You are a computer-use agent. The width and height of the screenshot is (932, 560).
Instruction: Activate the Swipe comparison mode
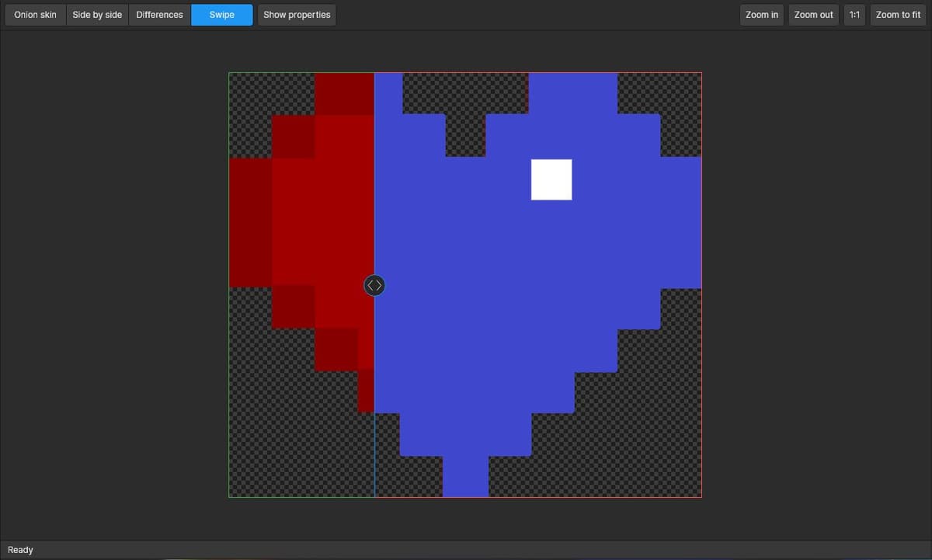click(221, 14)
